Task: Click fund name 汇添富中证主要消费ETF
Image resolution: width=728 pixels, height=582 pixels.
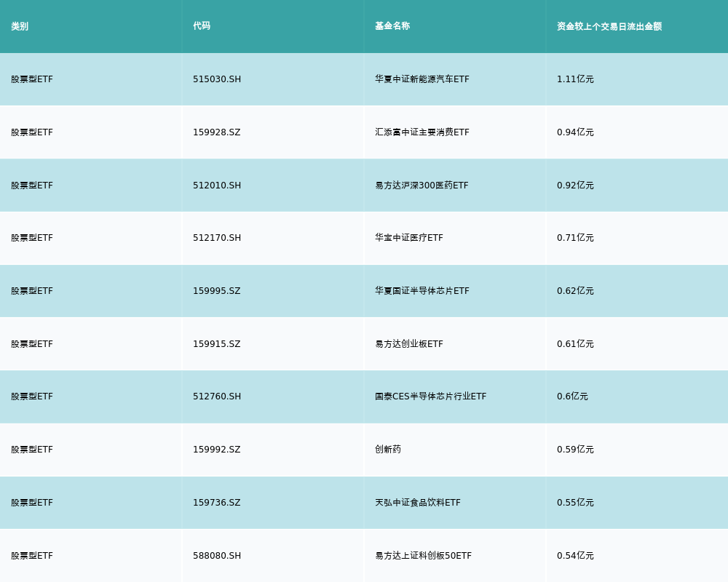Action: pyautogui.click(x=422, y=132)
